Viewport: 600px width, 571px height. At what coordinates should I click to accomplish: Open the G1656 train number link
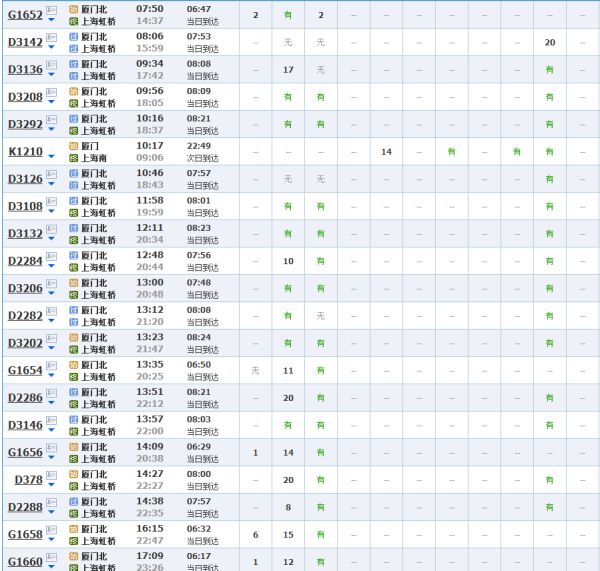click(x=25, y=453)
